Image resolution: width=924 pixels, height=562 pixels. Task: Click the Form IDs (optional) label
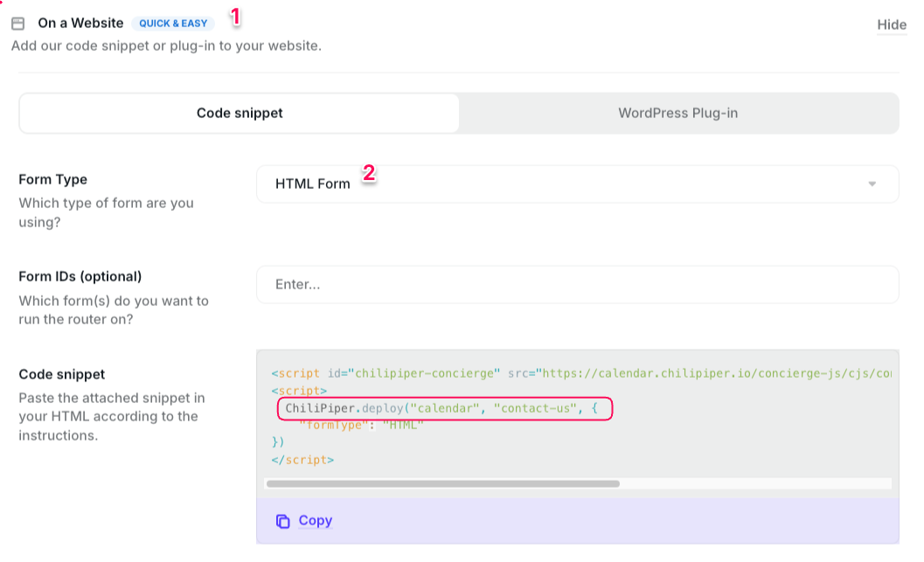(80, 276)
